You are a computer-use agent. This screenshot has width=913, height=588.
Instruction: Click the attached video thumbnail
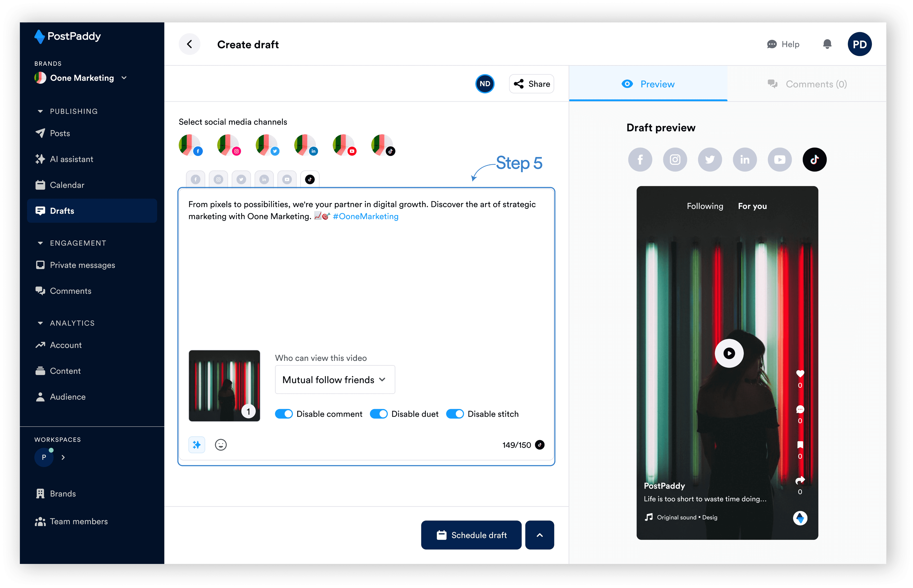pos(224,386)
